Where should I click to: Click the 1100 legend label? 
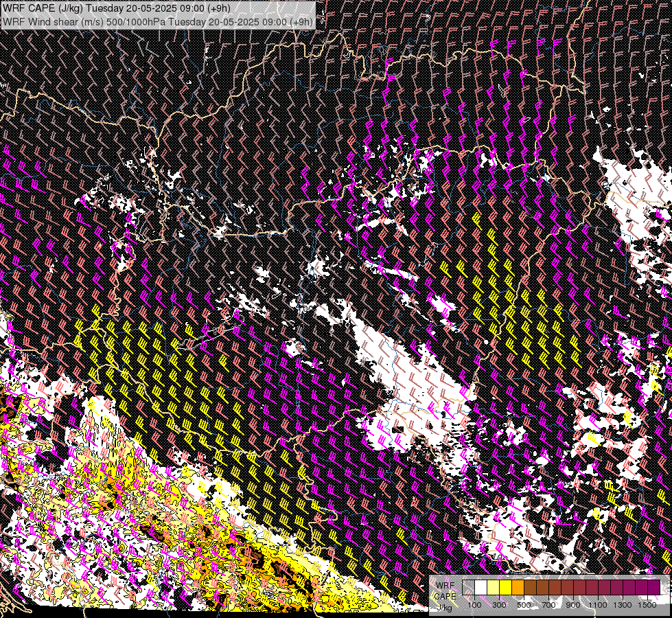coord(598,605)
